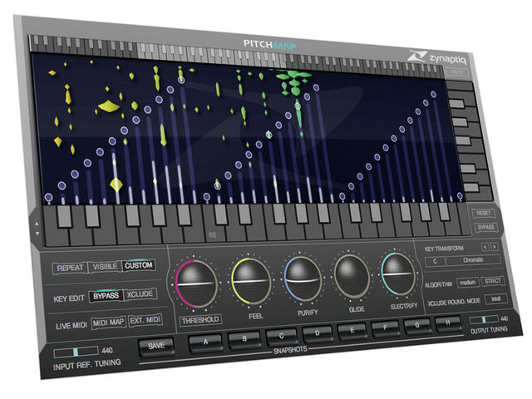Click the SNAPSHOTS label
This screenshot has height=399, width=532.
click(290, 350)
